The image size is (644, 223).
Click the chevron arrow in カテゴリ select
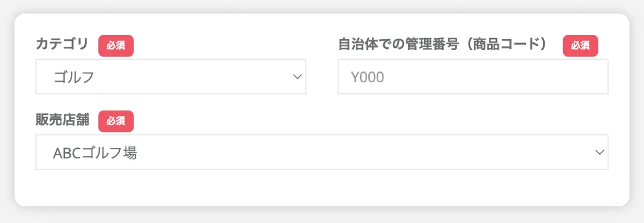point(297,77)
